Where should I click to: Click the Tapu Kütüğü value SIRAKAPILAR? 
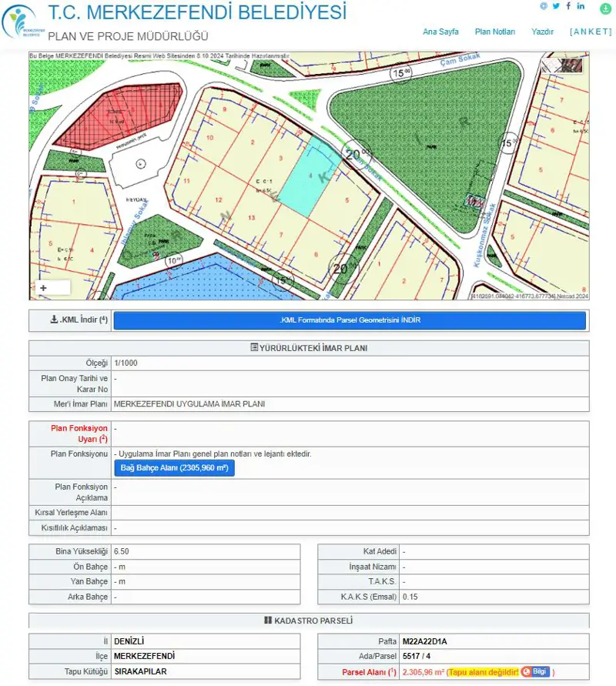click(140, 671)
